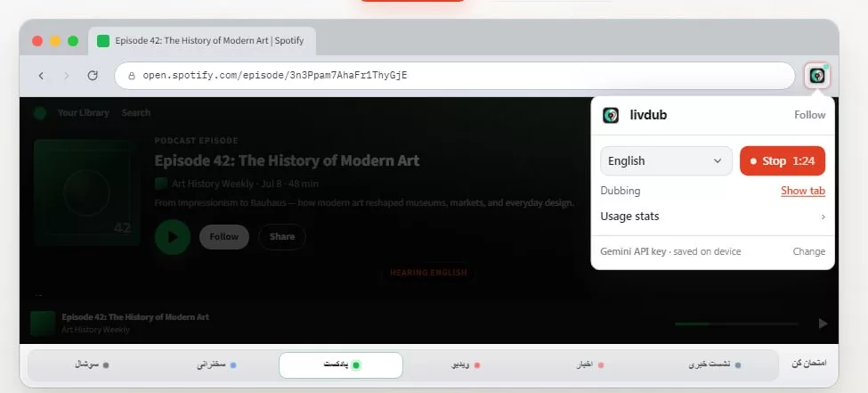Change the Gemini API key

(808, 251)
